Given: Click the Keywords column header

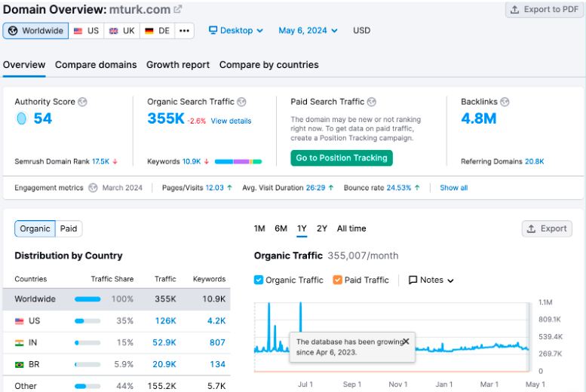Looking at the screenshot, I should pyautogui.click(x=210, y=279).
